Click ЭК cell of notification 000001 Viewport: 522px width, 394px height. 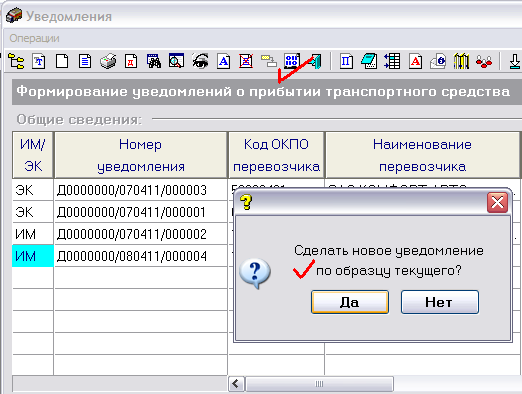pos(33,212)
